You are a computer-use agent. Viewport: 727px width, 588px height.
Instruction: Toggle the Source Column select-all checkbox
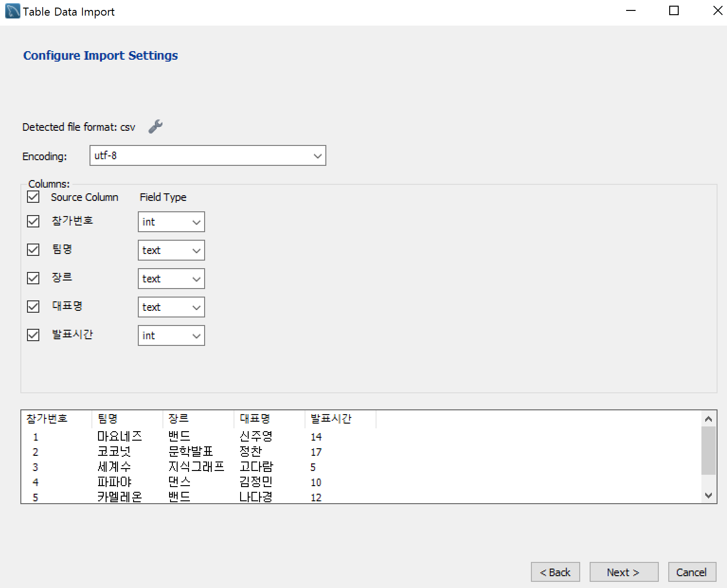pyautogui.click(x=33, y=197)
